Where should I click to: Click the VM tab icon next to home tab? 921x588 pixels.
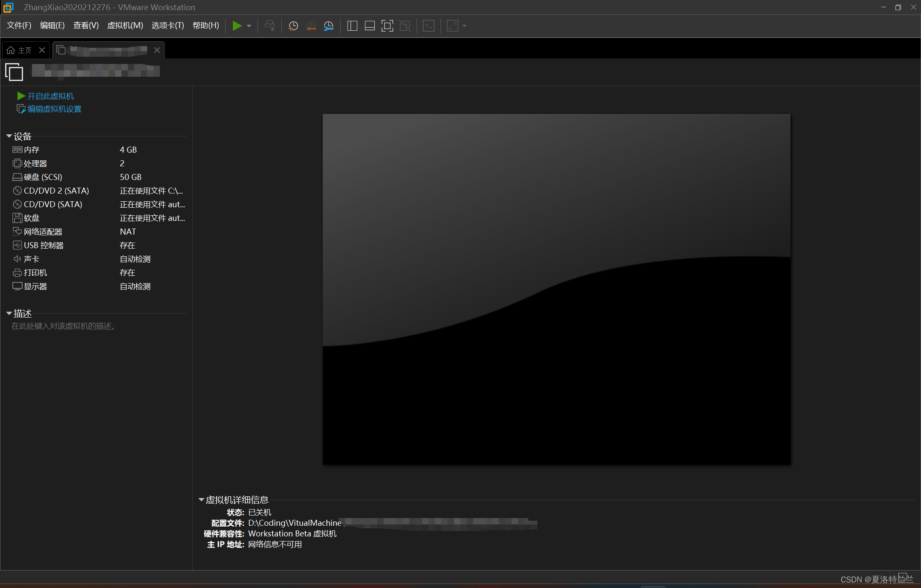pos(61,50)
